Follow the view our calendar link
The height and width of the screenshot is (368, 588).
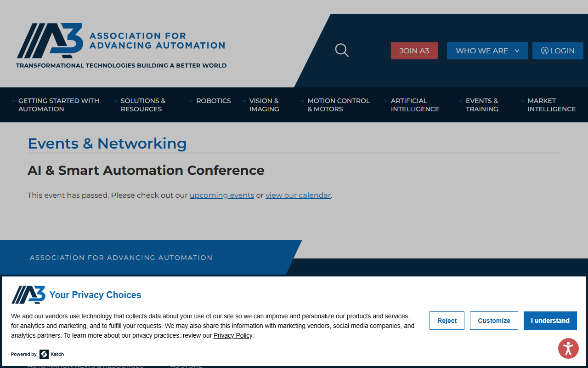tap(298, 195)
